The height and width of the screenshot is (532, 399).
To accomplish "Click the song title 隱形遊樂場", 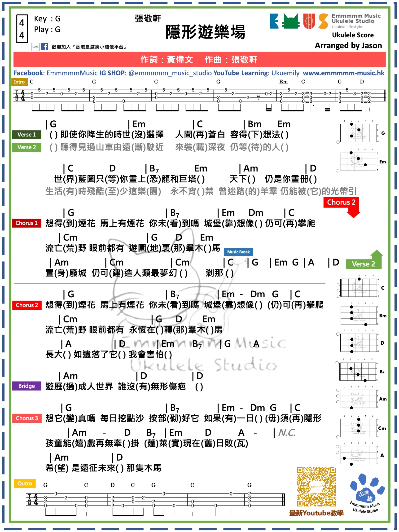I will point(205,32).
